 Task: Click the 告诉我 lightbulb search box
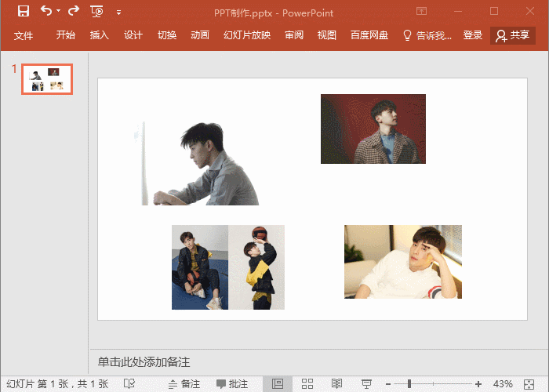(x=427, y=35)
